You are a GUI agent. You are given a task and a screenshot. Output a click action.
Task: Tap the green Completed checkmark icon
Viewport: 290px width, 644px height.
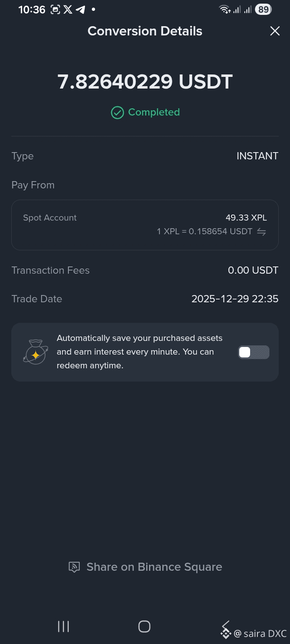(117, 113)
